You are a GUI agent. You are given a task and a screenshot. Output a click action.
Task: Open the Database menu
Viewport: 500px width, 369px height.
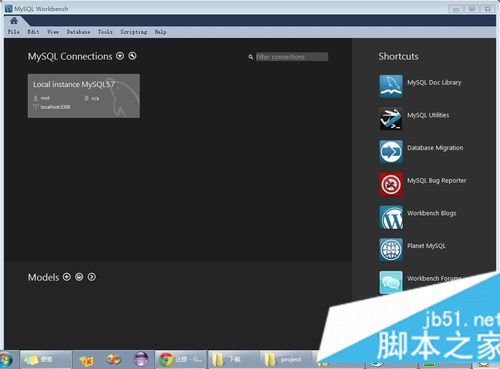(78, 32)
